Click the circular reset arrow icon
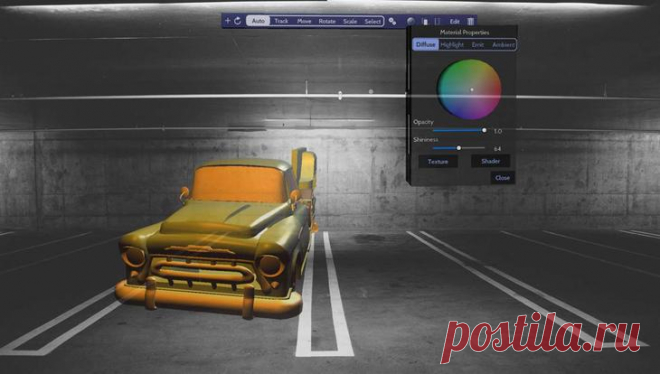Image resolution: width=660 pixels, height=374 pixels. pyautogui.click(x=237, y=21)
